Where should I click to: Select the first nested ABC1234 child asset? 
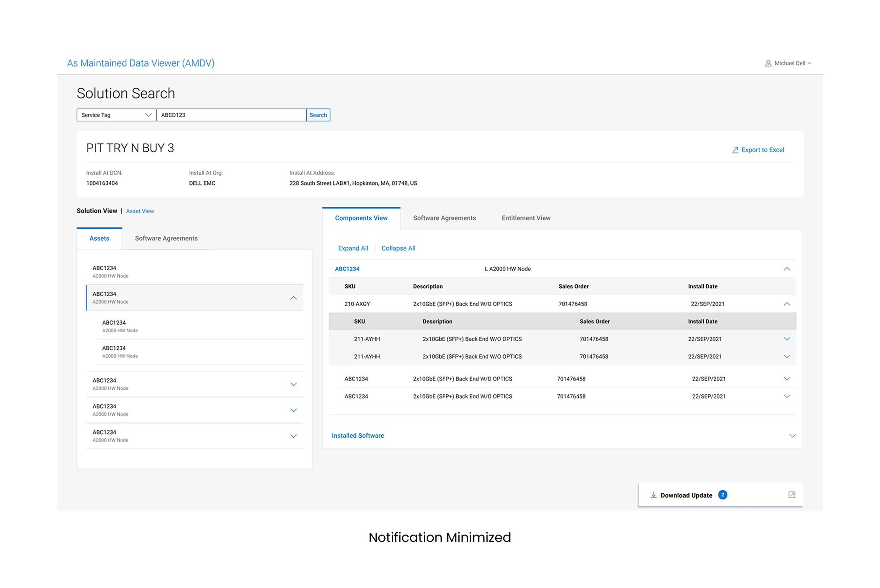coord(200,326)
